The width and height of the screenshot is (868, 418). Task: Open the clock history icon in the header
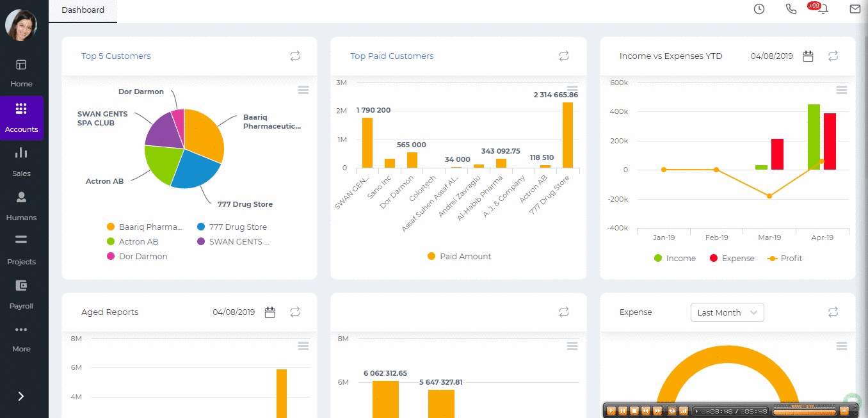click(x=759, y=9)
